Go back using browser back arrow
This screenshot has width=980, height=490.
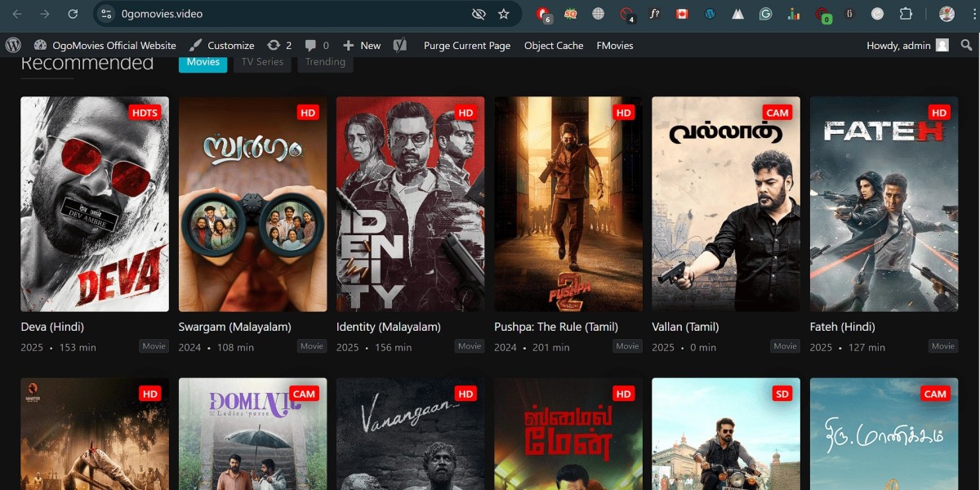[17, 14]
